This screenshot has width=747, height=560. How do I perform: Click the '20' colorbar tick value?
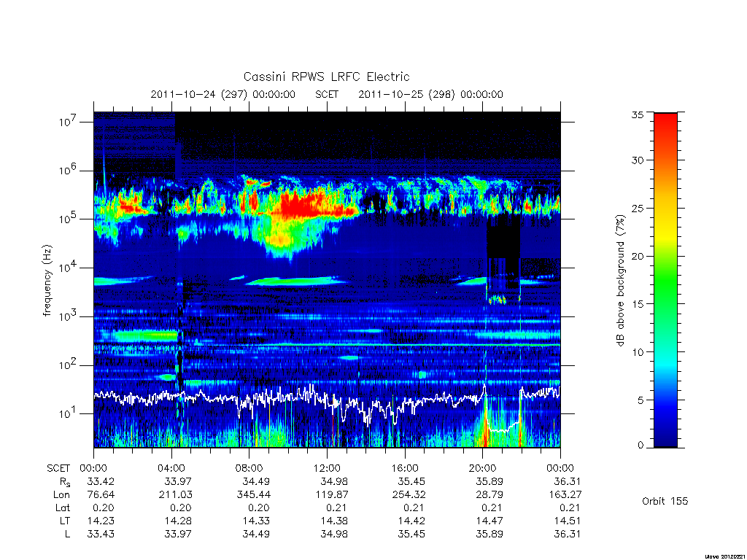[638, 256]
